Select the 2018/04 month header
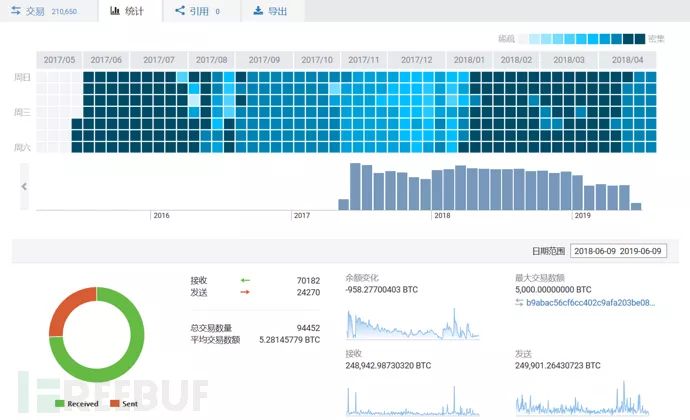Screen dimensions: 690x420 tap(628, 60)
